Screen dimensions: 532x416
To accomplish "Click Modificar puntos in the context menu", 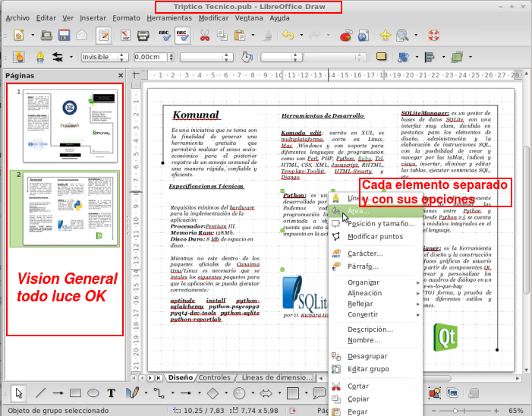I will click(x=376, y=237).
